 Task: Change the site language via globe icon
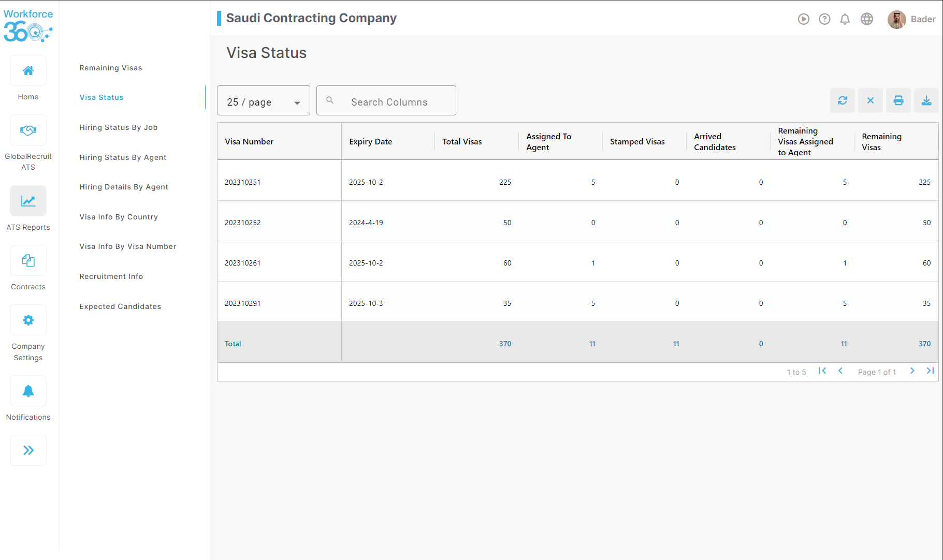867,19
